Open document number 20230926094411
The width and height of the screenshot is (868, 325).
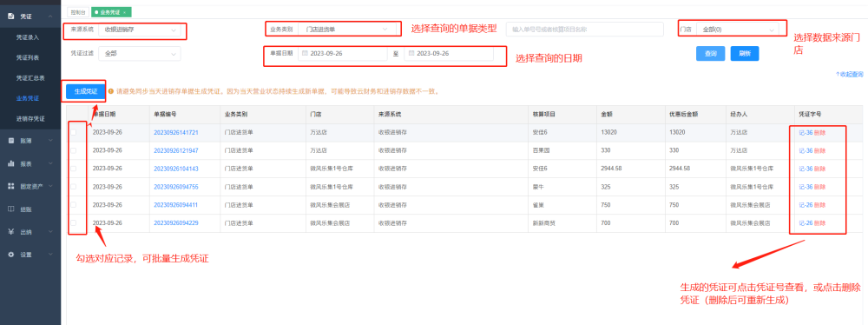176,205
